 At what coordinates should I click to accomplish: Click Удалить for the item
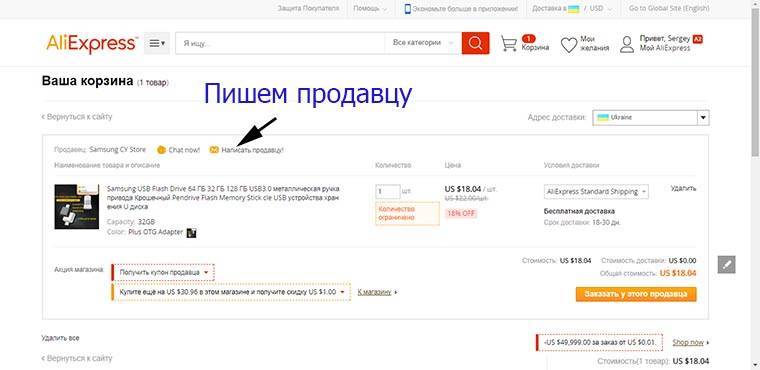pos(683,188)
